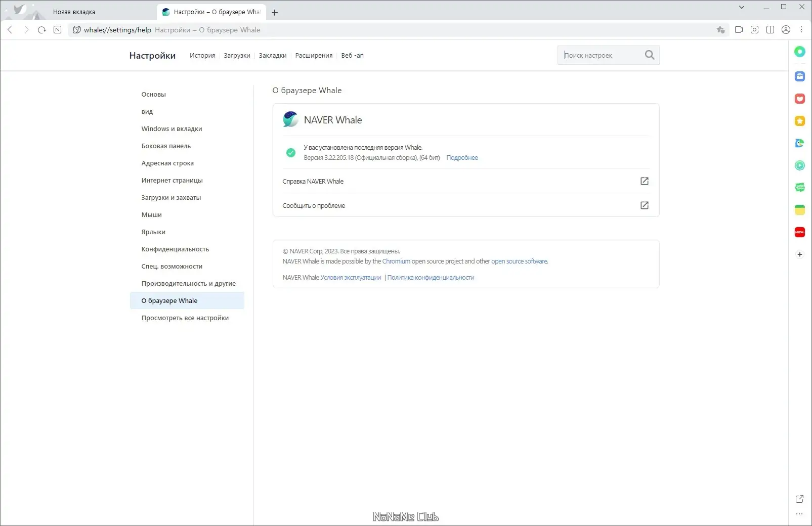Open Загрузки и захваты settings section

point(187,198)
